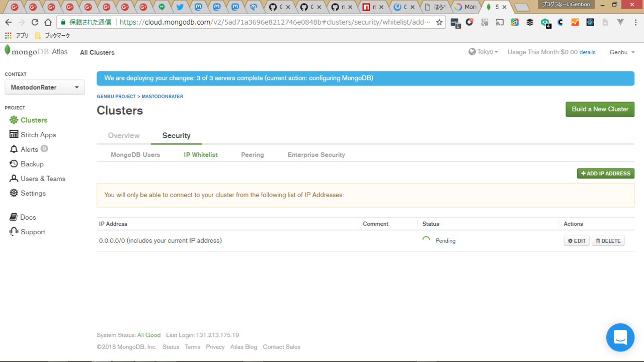Click the Add IP Address button

pyautogui.click(x=605, y=173)
